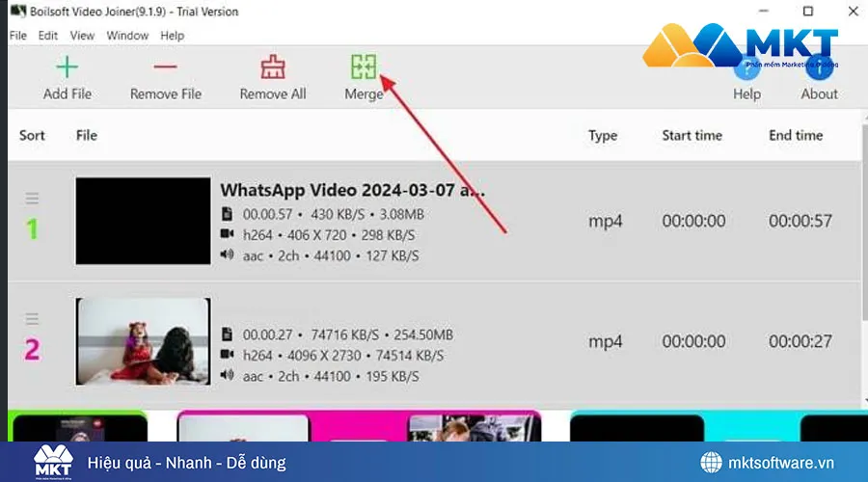Click the file info icon beside 3.08MB
The width and height of the screenshot is (868, 482).
coord(227,214)
